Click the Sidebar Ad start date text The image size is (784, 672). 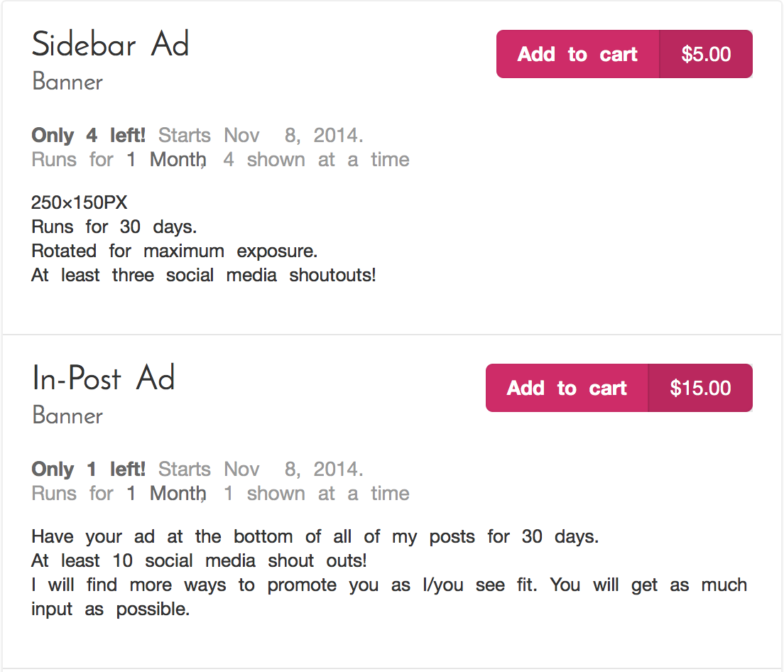click(261, 135)
